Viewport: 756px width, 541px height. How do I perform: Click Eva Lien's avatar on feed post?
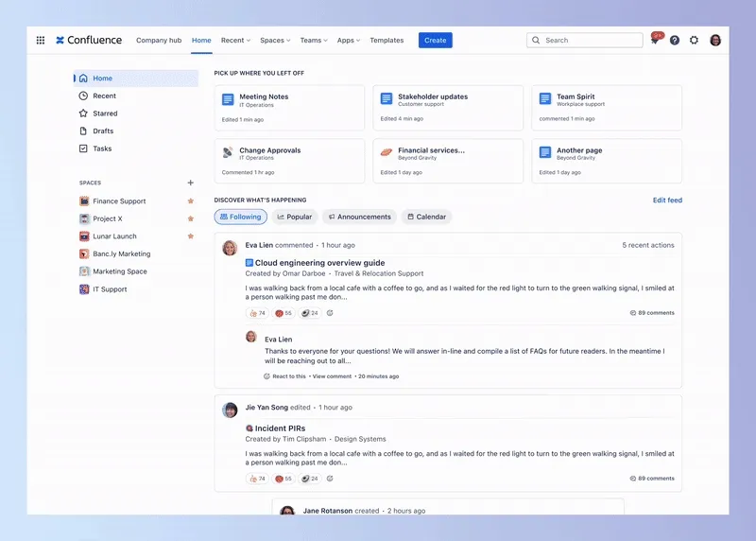[x=230, y=248]
